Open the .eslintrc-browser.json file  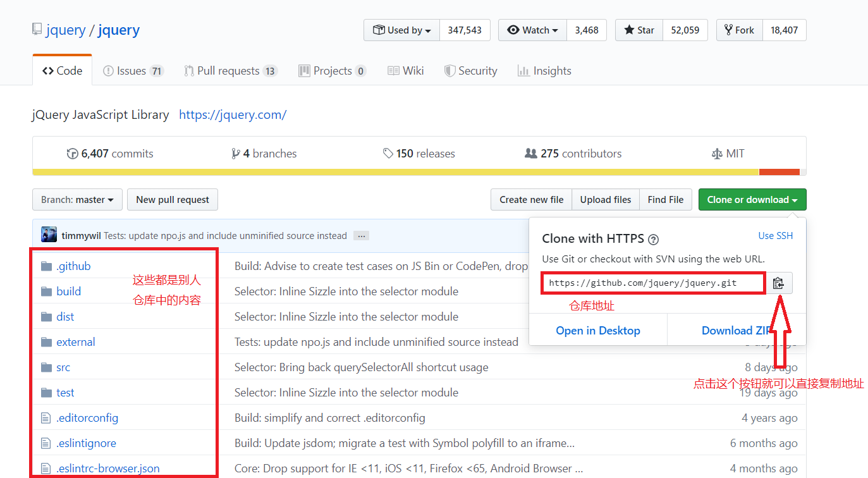click(107, 469)
